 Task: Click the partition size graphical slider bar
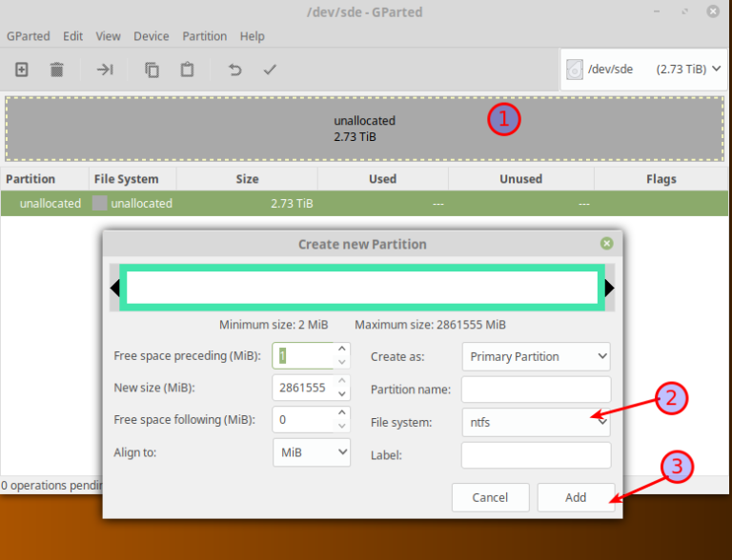tap(362, 288)
